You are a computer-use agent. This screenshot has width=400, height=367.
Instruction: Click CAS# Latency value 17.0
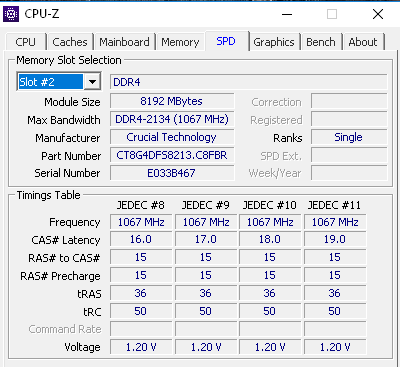click(206, 240)
